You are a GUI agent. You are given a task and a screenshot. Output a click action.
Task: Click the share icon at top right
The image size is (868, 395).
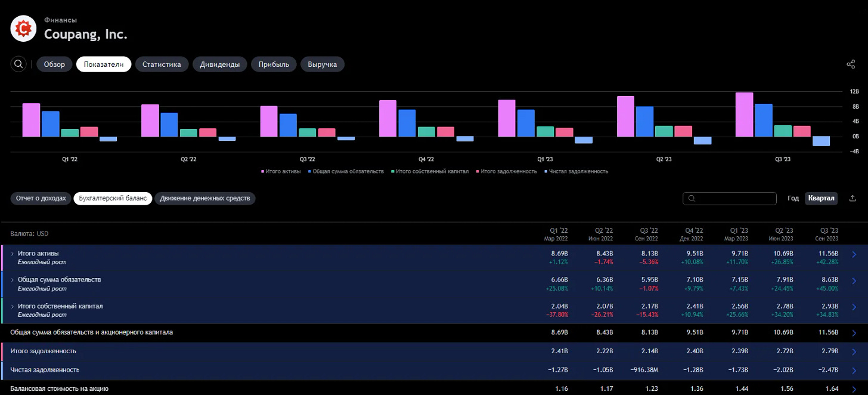pyautogui.click(x=851, y=64)
